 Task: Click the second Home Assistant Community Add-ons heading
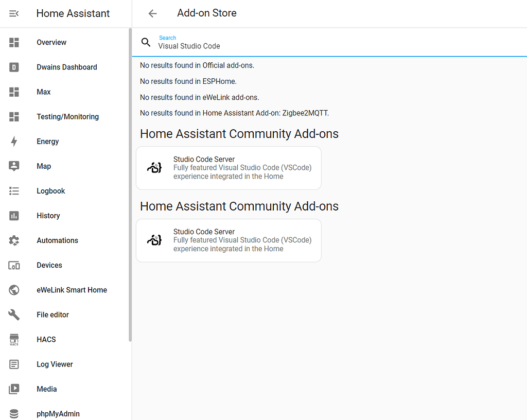click(239, 206)
